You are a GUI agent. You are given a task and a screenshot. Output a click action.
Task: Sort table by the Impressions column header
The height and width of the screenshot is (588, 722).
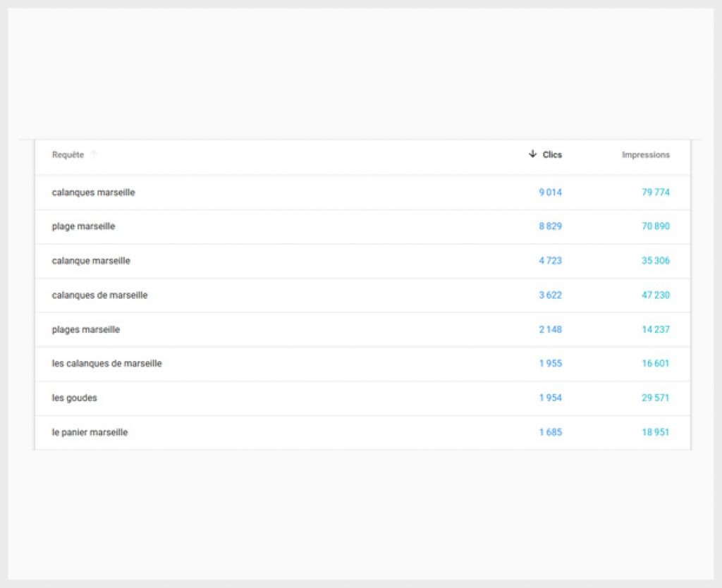[x=645, y=154]
